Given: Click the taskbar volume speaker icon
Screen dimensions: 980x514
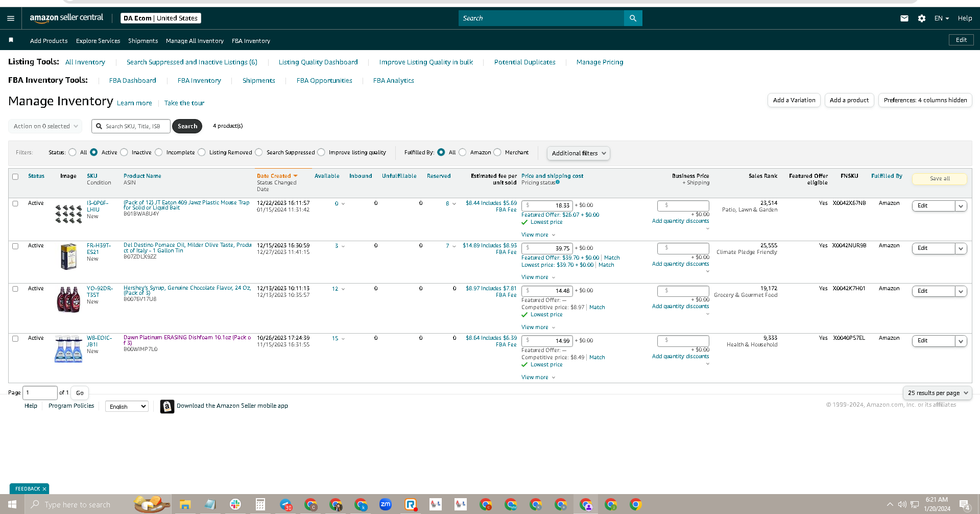Looking at the screenshot, I should (902, 505).
